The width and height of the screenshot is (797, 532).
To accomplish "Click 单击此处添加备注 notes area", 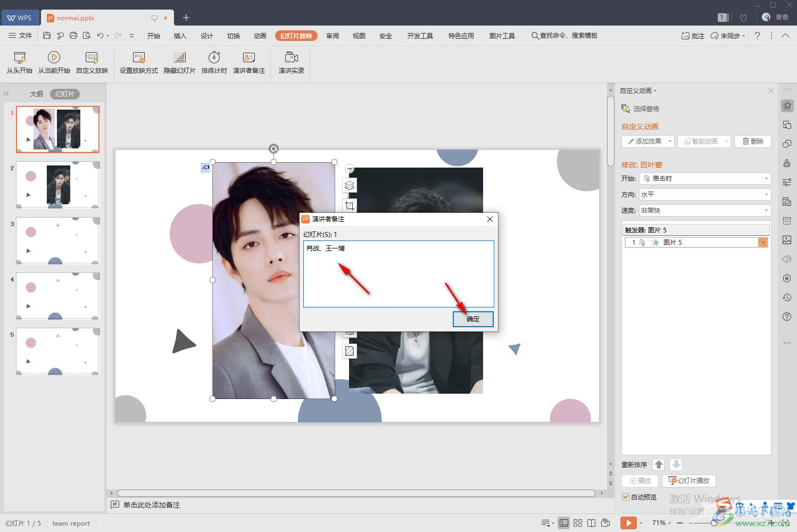I will pyautogui.click(x=152, y=505).
